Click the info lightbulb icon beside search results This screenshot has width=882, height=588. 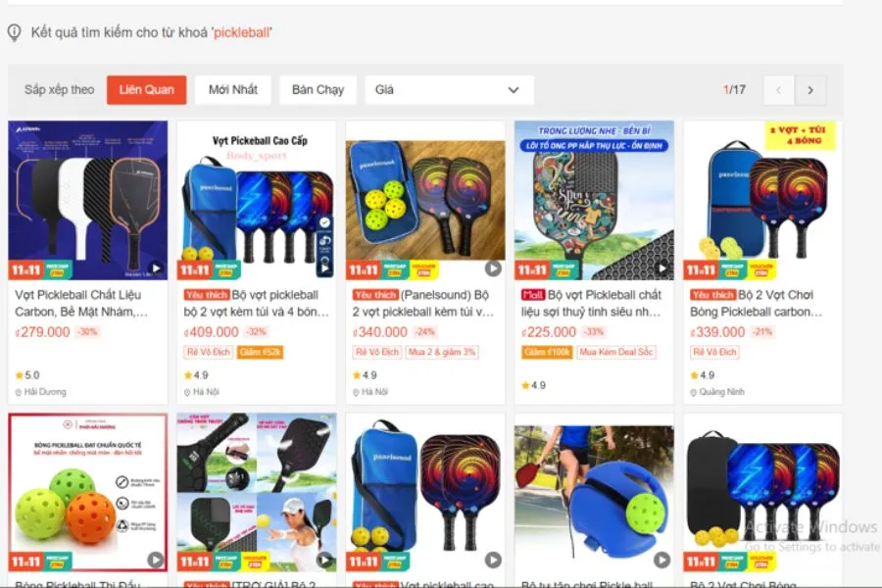tap(14, 32)
